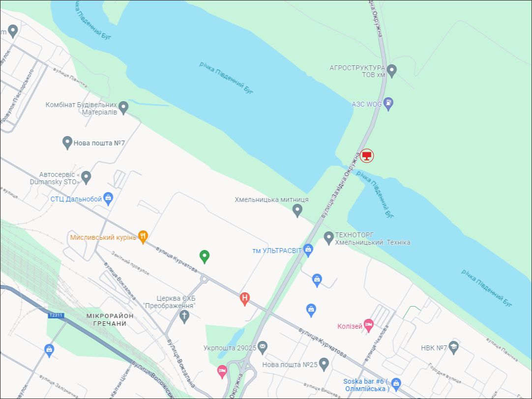Click the Церква ЄХБ Преображення church marker
Viewport: 532px width, 399px height.
[x=184, y=317]
